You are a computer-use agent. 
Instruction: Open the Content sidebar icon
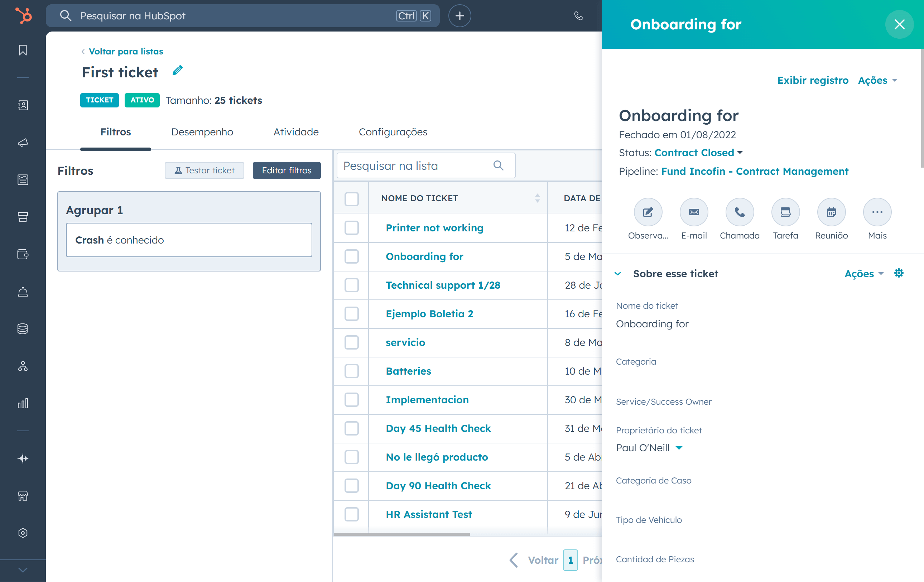click(23, 179)
